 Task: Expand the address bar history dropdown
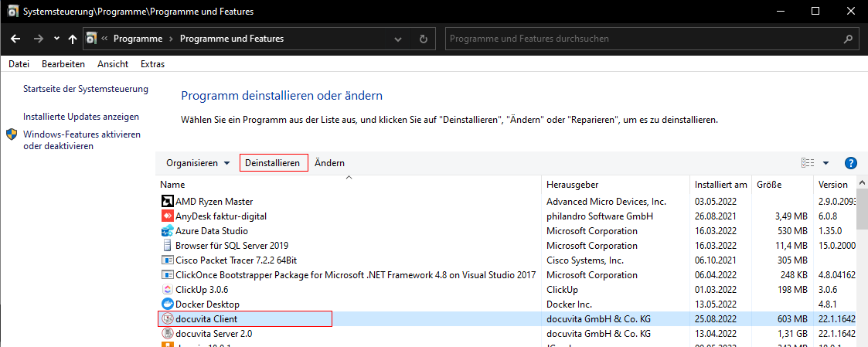coord(398,39)
